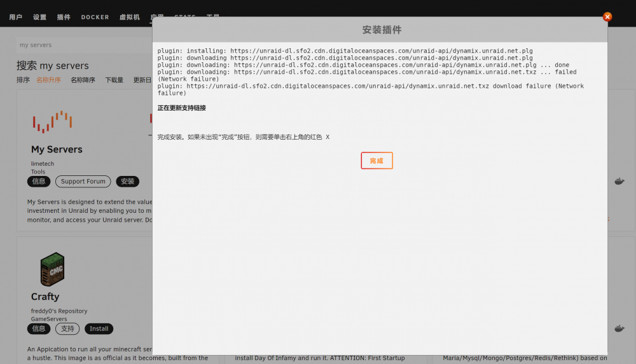Click the GameServers category text
The width and height of the screenshot is (636, 364).
pyautogui.click(x=49, y=319)
